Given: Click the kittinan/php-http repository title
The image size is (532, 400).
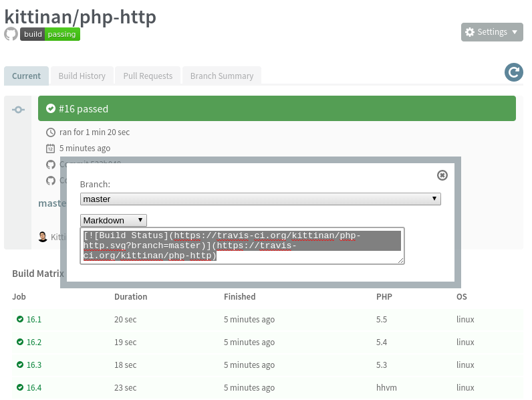Looking at the screenshot, I should point(80,16).
